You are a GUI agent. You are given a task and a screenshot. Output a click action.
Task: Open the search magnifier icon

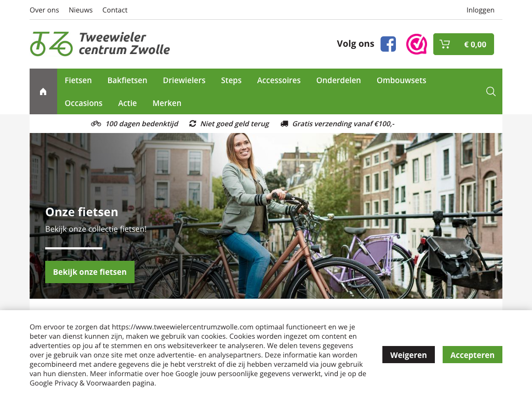(490, 91)
